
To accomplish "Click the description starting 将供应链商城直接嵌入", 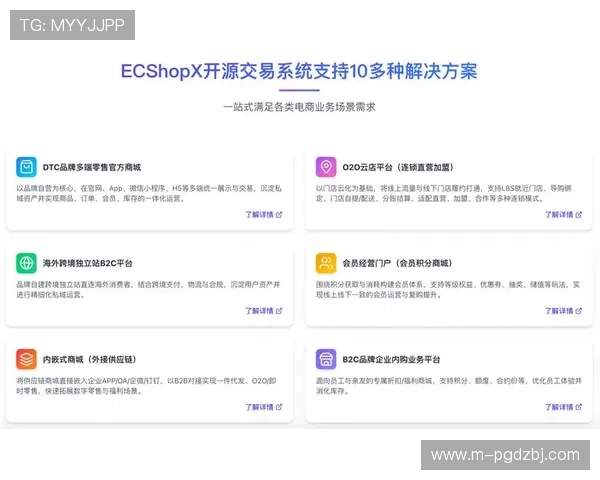I will (146, 385).
